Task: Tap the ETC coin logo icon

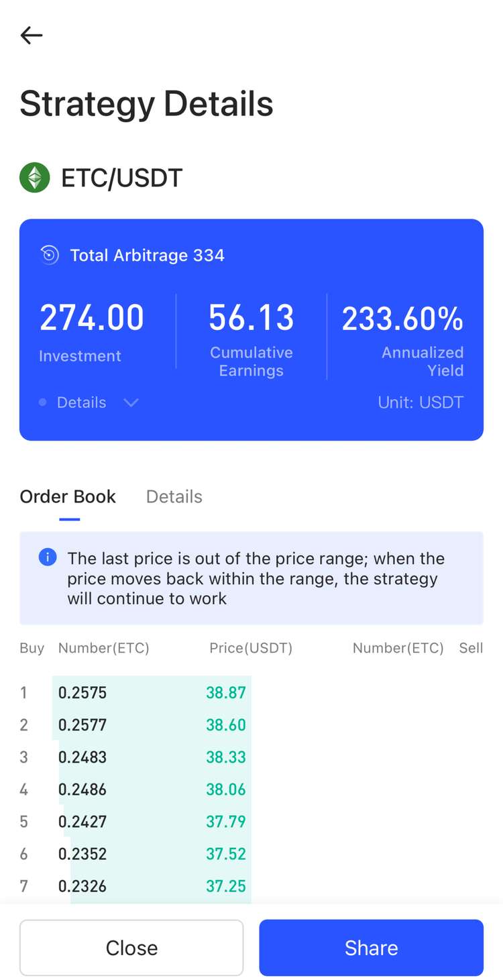Action: click(x=35, y=178)
